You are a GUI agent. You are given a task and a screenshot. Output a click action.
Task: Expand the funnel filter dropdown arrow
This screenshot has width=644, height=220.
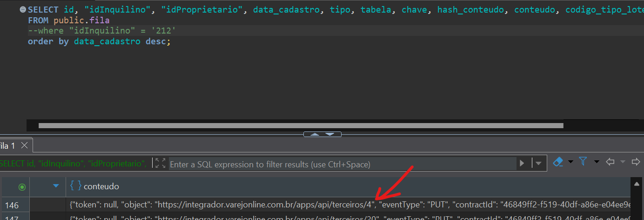pos(597,162)
